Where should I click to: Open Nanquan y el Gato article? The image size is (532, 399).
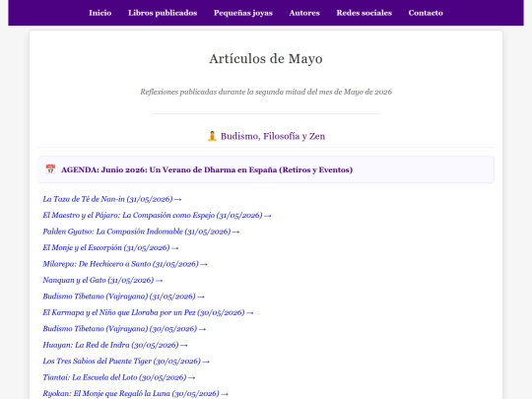[x=102, y=280]
